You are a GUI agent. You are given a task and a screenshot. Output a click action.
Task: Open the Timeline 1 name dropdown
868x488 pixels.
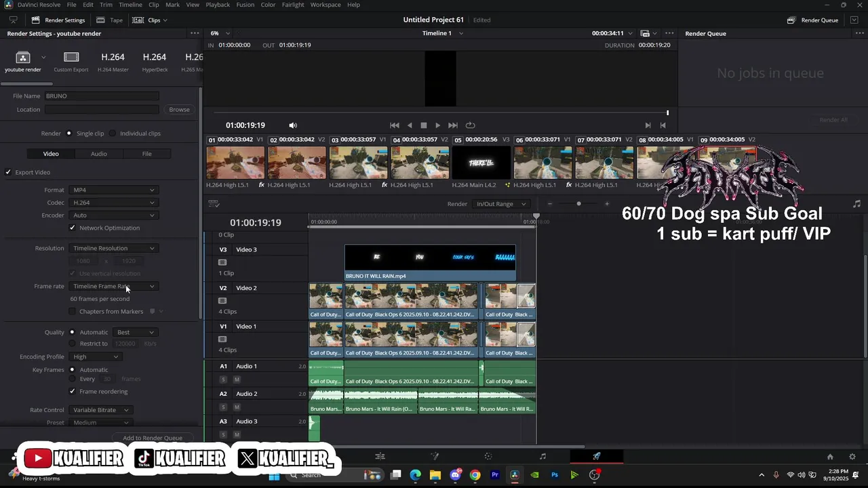coord(442,33)
